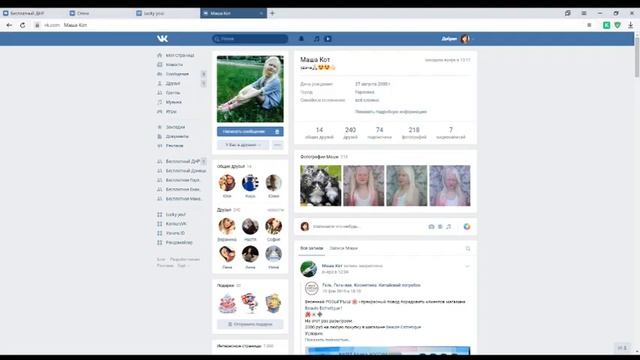Open Закладки in the left menu

[x=175, y=127]
